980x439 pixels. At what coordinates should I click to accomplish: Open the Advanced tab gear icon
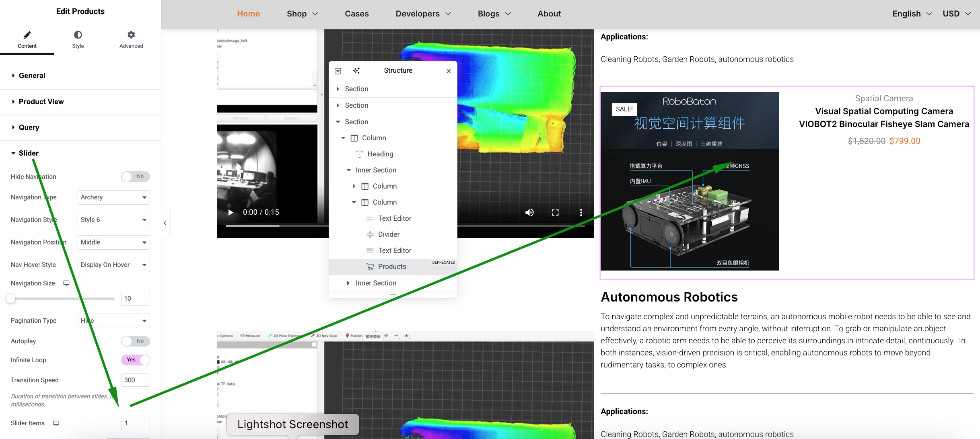131,35
